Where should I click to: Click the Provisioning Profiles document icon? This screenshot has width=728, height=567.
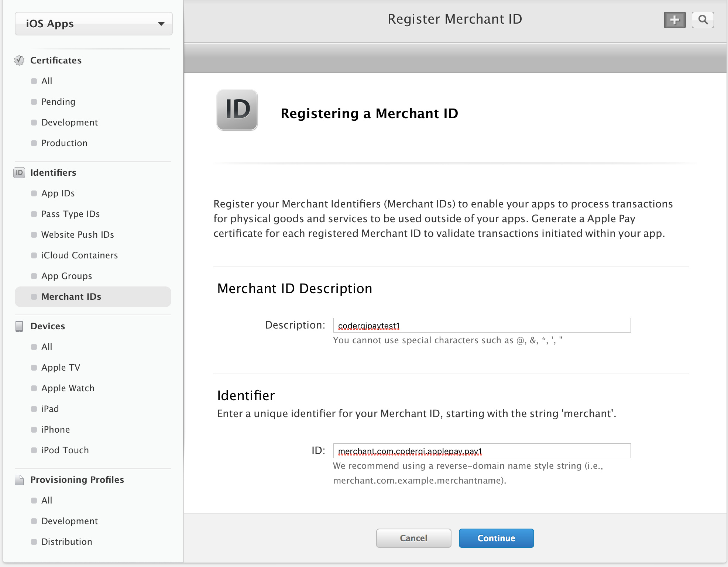click(19, 480)
